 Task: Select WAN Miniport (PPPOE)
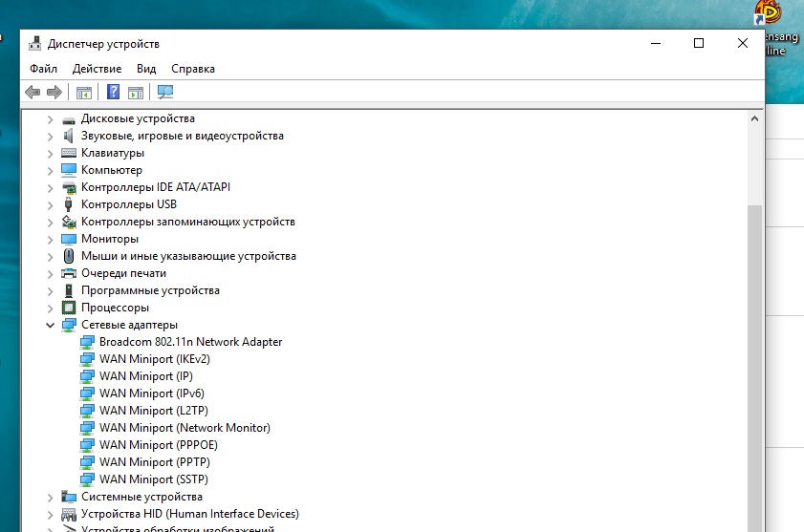click(159, 445)
